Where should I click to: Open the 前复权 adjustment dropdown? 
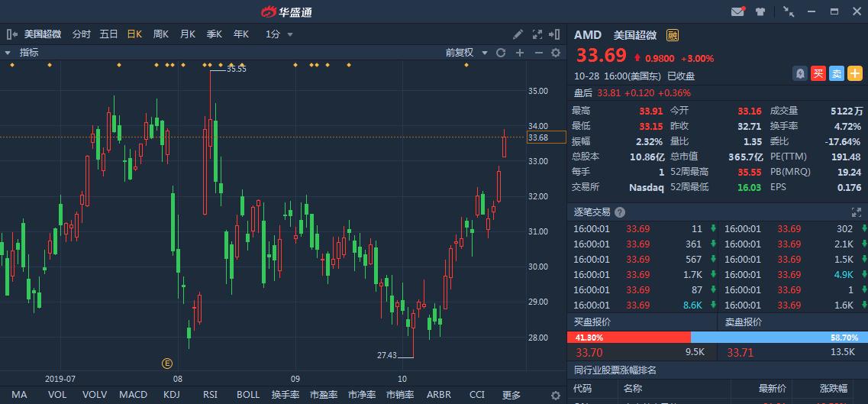pos(466,53)
